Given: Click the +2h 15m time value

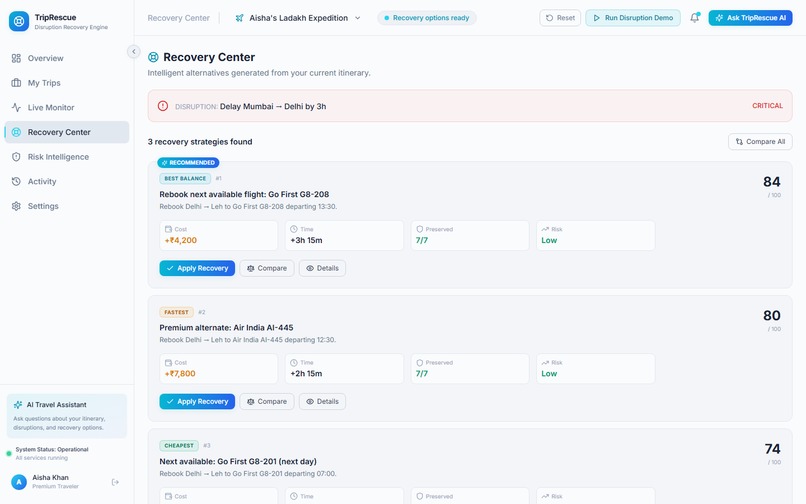Looking at the screenshot, I should pos(306,374).
